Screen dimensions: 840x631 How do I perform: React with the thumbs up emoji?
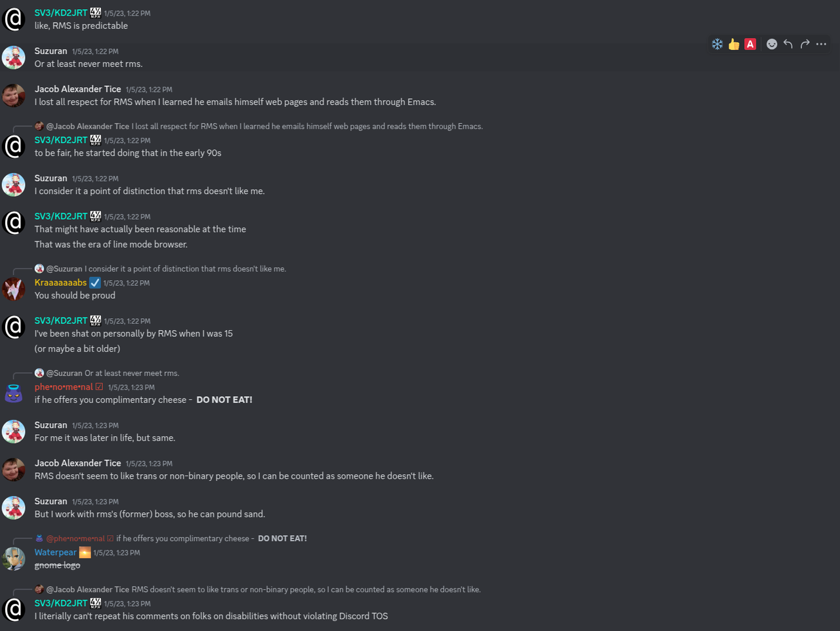pyautogui.click(x=734, y=44)
